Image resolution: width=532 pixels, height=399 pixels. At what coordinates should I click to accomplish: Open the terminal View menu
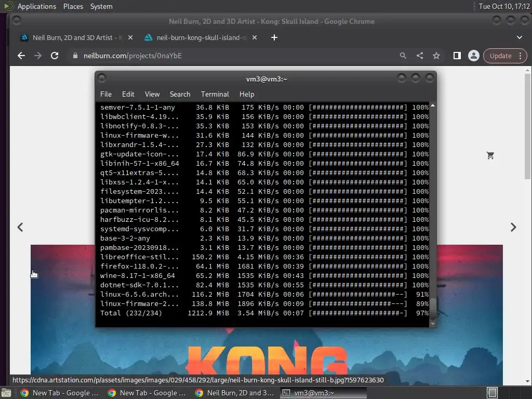152,95
